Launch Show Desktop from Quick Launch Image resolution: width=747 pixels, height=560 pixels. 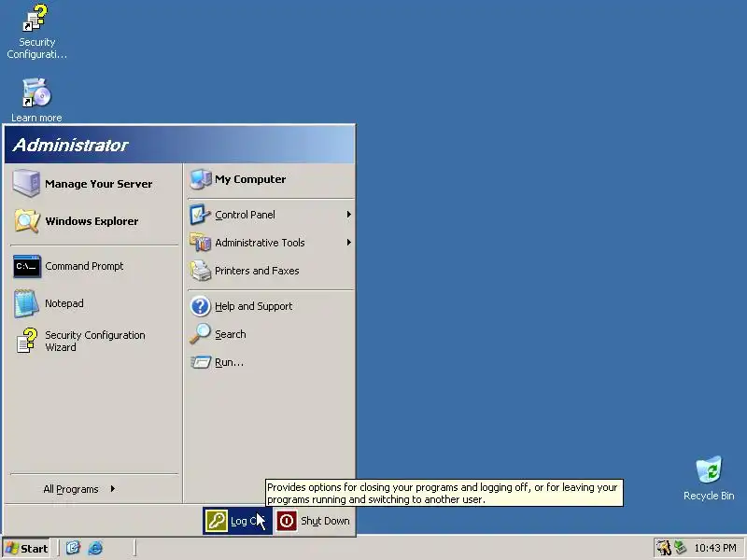73,548
